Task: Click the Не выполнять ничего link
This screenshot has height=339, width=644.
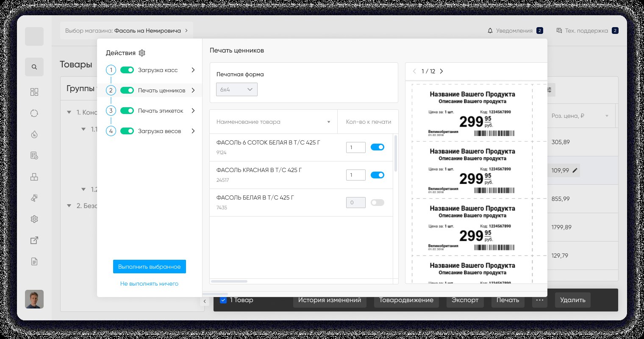Action: click(x=149, y=283)
